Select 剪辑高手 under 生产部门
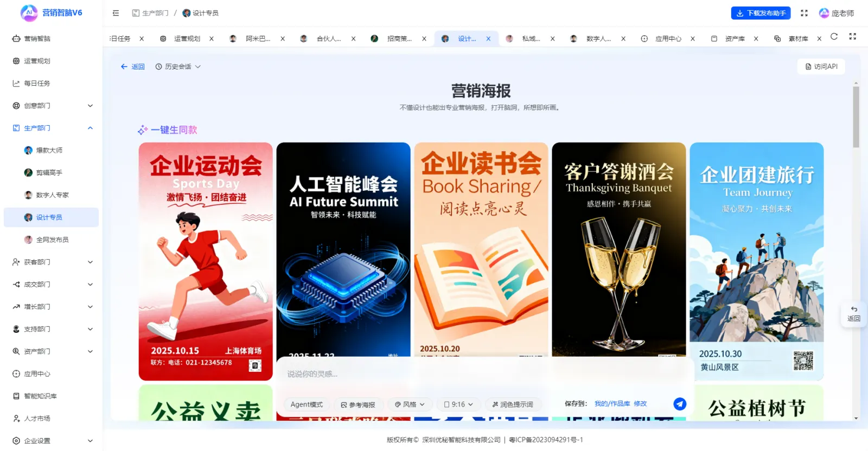The width and height of the screenshot is (868, 451). coord(52,172)
